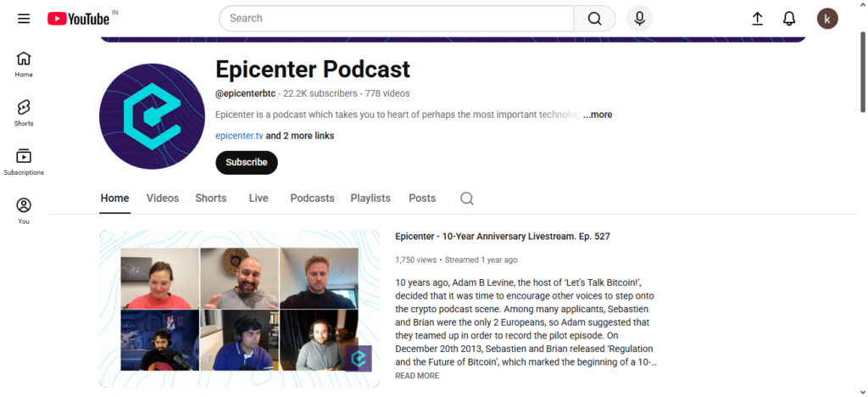The image size is (868, 397).
Task: Search within channel using tab search icon
Action: point(467,198)
